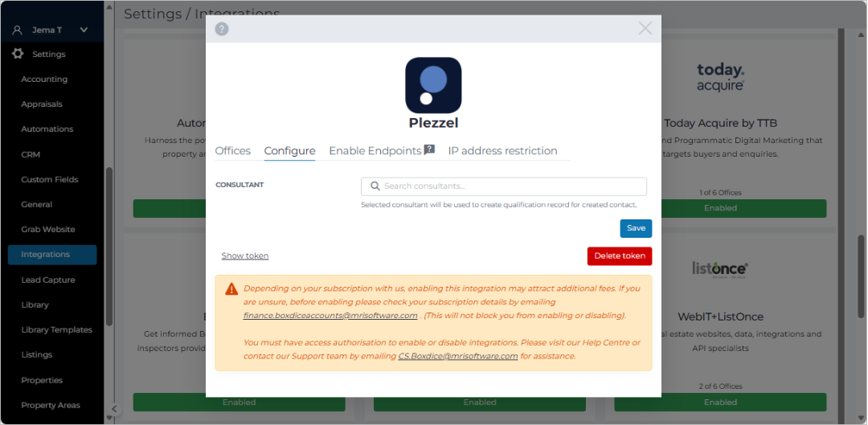Select Listings in the sidebar
Image resolution: width=868 pixels, height=425 pixels.
(x=36, y=355)
